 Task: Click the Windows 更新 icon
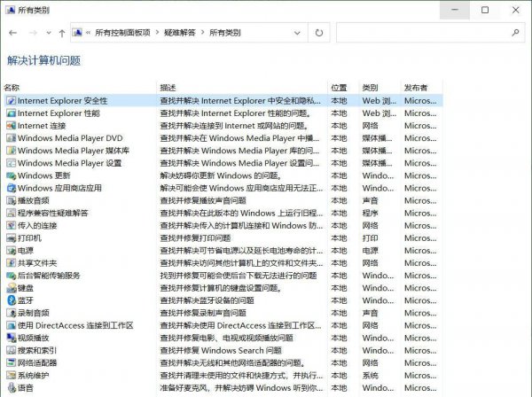tap(12, 175)
